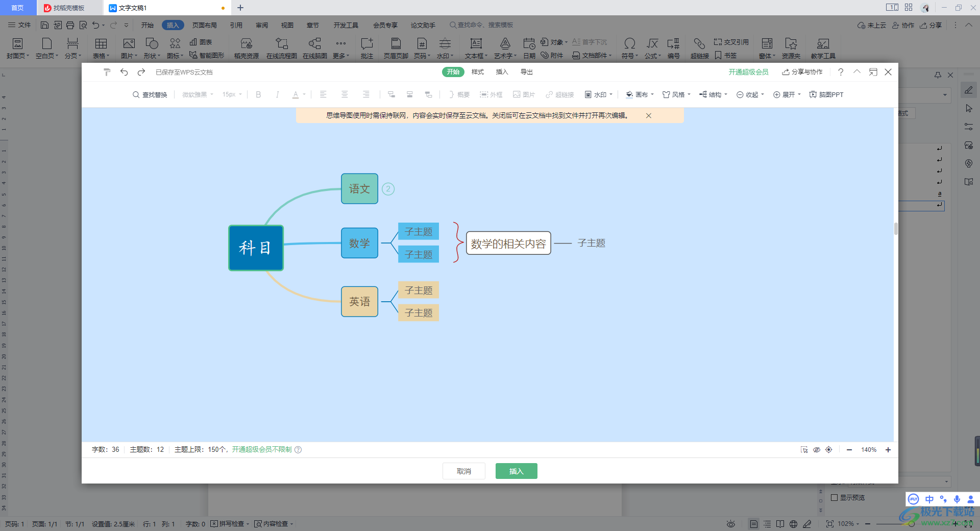Click 开通超级会员 link at dialog top
980x531 pixels.
click(x=748, y=72)
